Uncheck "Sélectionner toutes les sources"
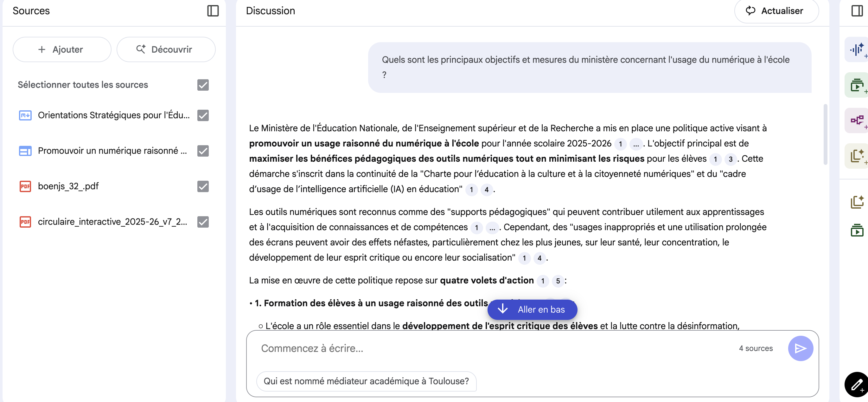The image size is (868, 402). coord(203,85)
